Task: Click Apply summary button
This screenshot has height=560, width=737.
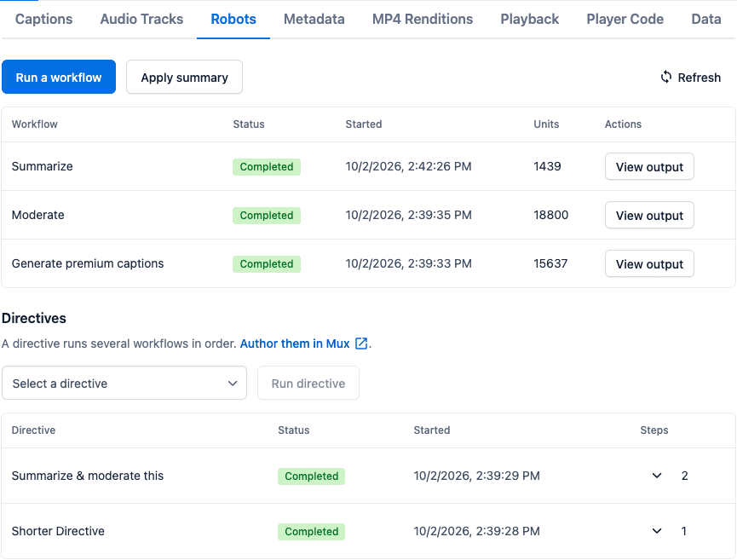Action: point(184,77)
